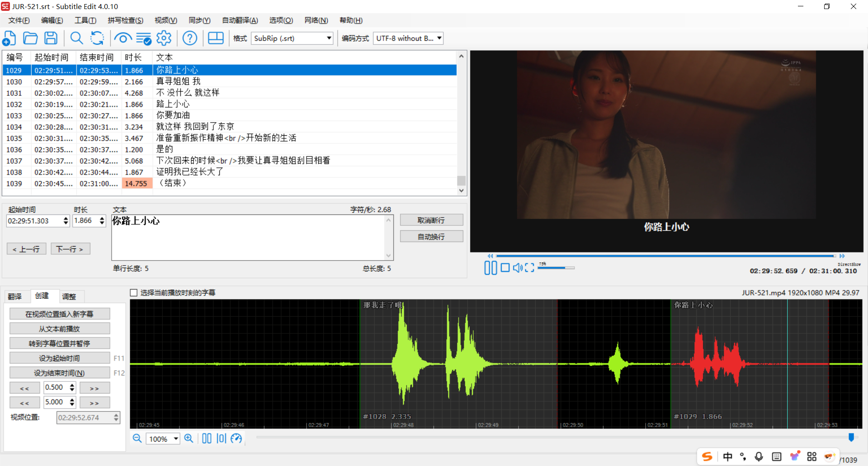Open the 自动翻译(A) menu
868x466 pixels.
pyautogui.click(x=240, y=20)
